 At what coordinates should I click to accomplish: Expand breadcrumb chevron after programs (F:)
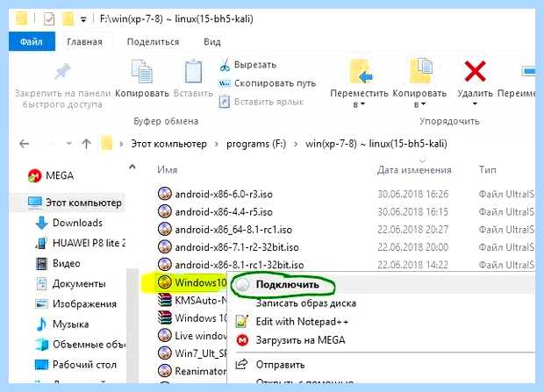coord(296,144)
